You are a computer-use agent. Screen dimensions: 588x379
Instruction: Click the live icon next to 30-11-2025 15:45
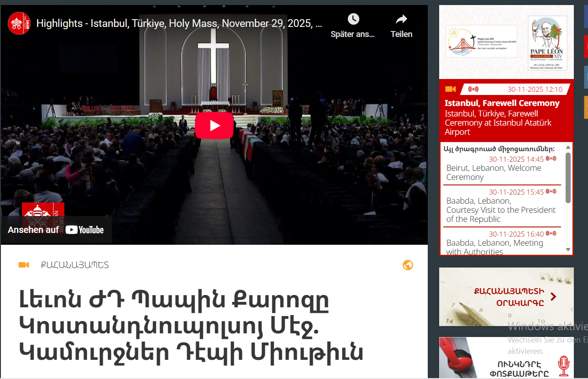point(551,192)
